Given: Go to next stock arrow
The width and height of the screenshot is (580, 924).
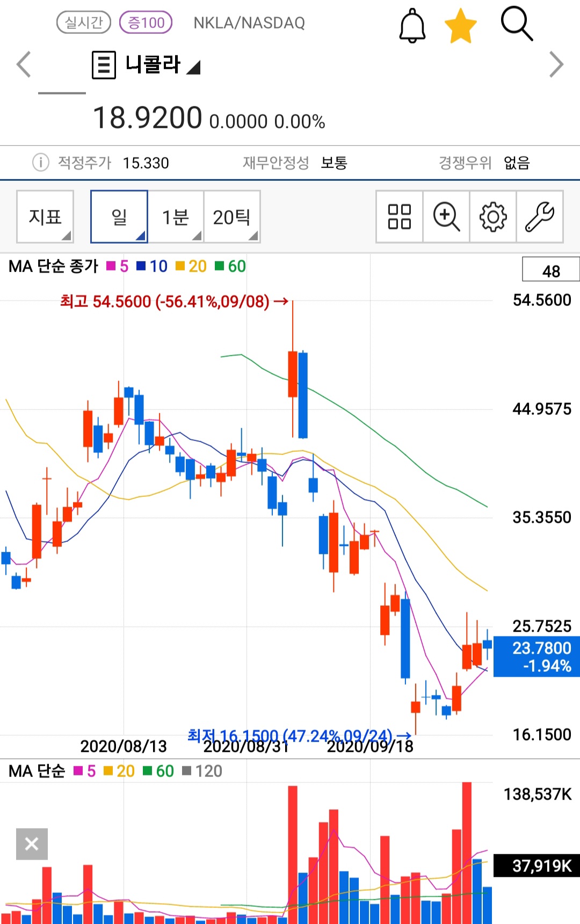Looking at the screenshot, I should click(x=557, y=65).
